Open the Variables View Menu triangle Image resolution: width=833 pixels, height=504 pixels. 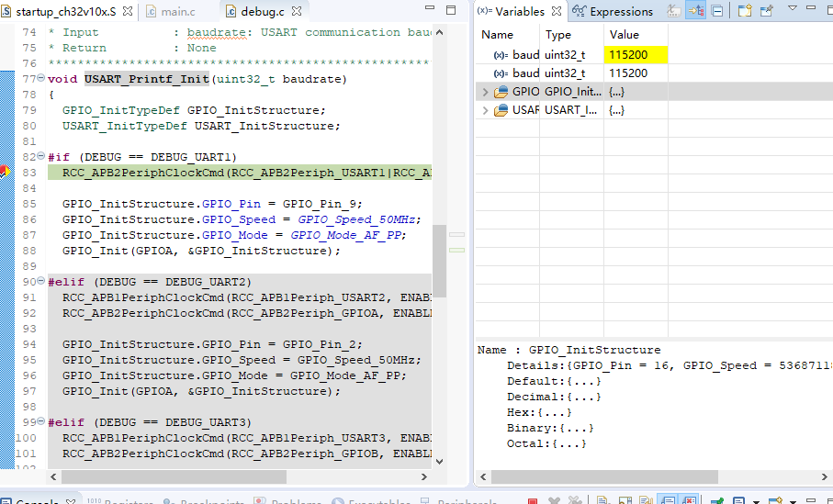[792, 8]
